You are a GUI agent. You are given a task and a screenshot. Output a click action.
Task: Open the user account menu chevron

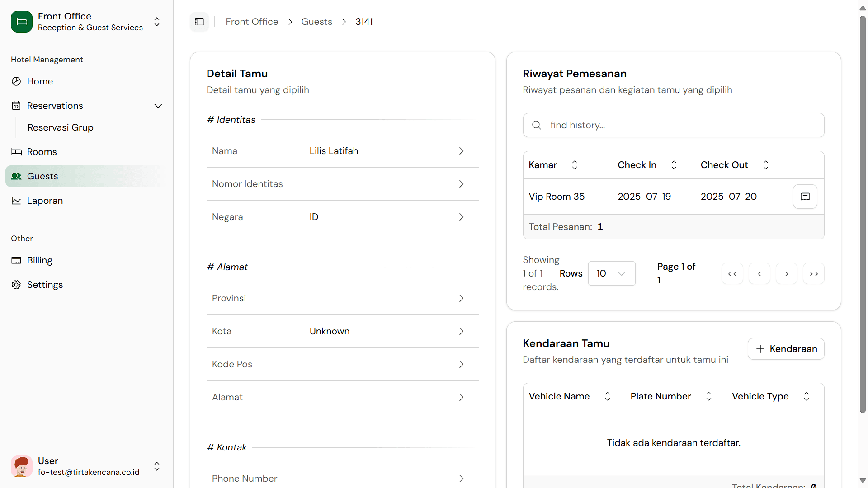pyautogui.click(x=157, y=466)
